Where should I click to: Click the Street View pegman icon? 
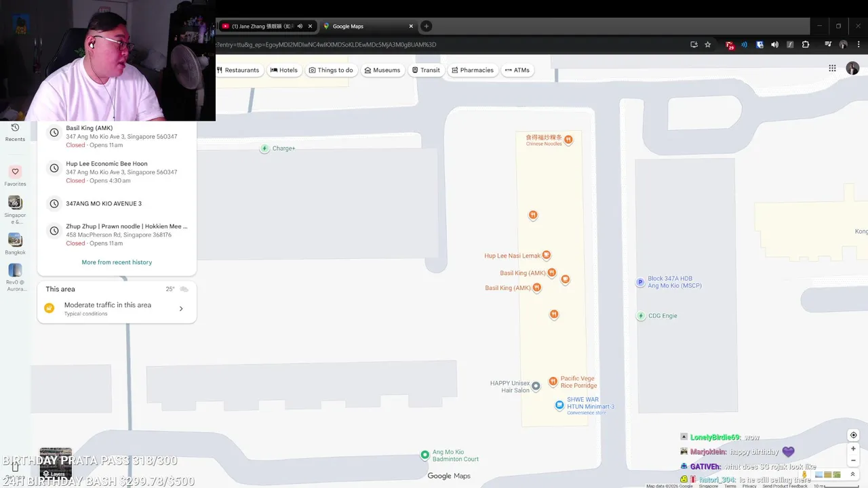pos(805,474)
